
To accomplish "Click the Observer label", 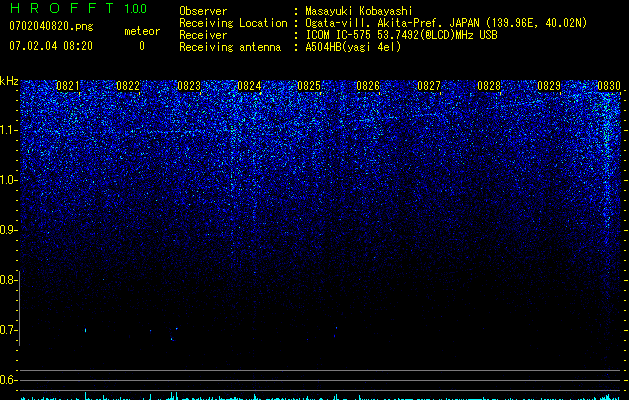I will point(203,11).
